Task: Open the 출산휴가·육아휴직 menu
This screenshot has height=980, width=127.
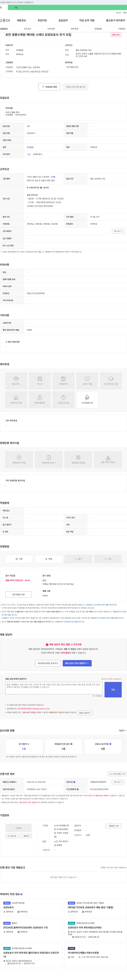Action: [116, 21]
